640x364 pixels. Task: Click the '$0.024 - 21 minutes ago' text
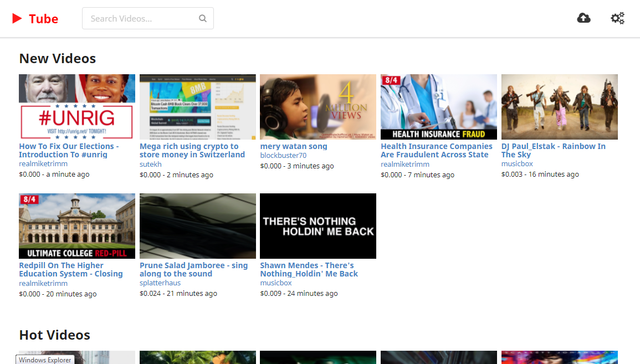[x=178, y=293]
